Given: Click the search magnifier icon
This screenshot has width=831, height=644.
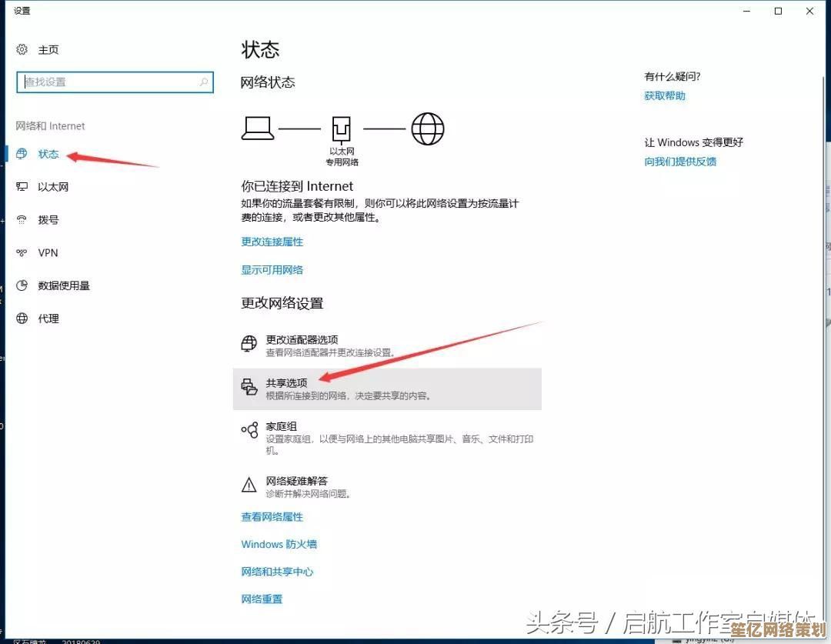Looking at the screenshot, I should tap(203, 82).
